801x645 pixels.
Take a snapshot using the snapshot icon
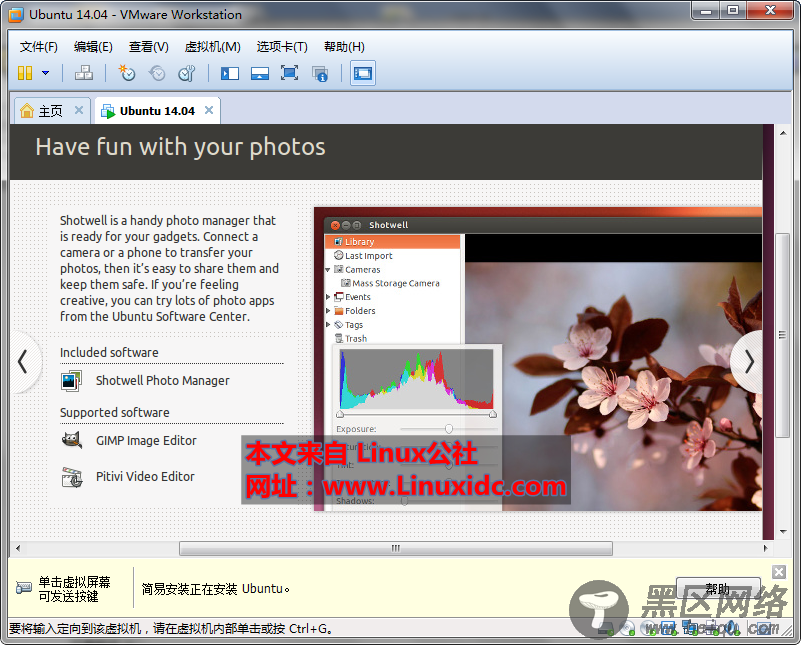click(x=127, y=73)
